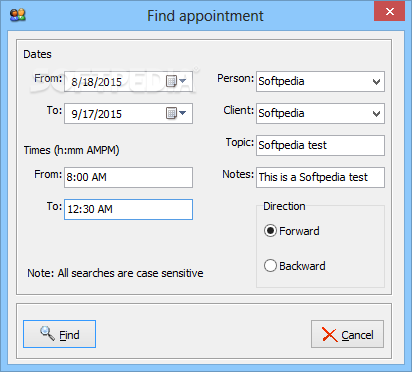Expand the Person dropdown list
This screenshot has height=372, width=412.
point(376,82)
